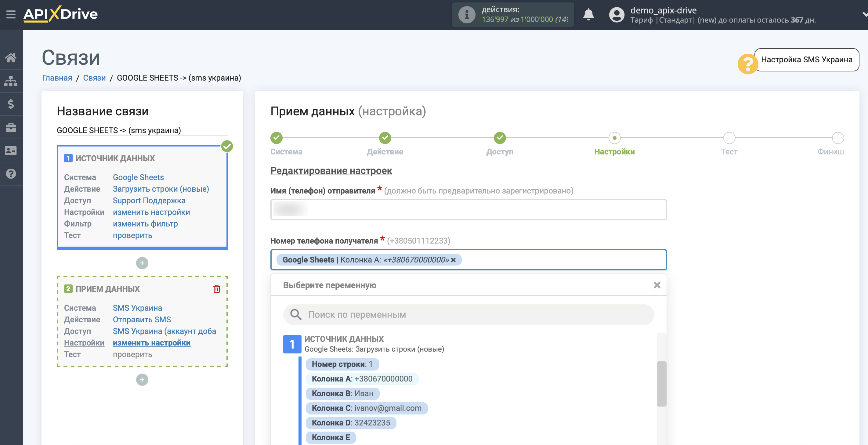Open the notifications bell

pyautogui.click(x=588, y=14)
